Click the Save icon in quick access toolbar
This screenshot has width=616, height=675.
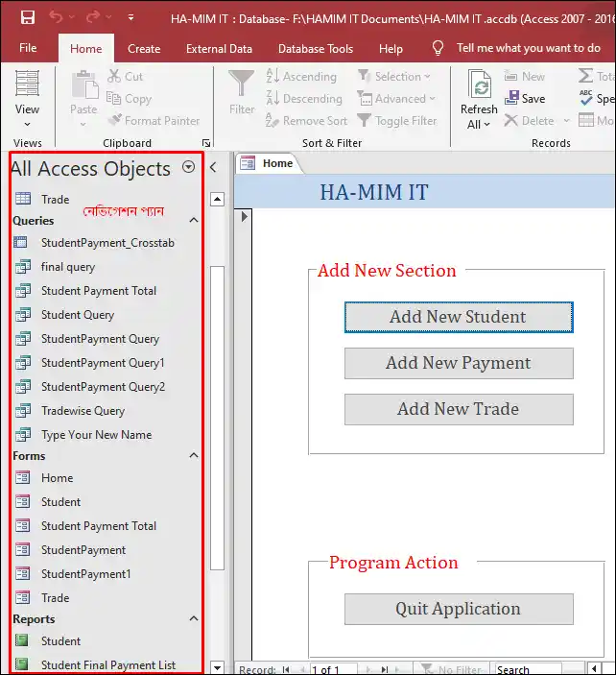[x=28, y=17]
